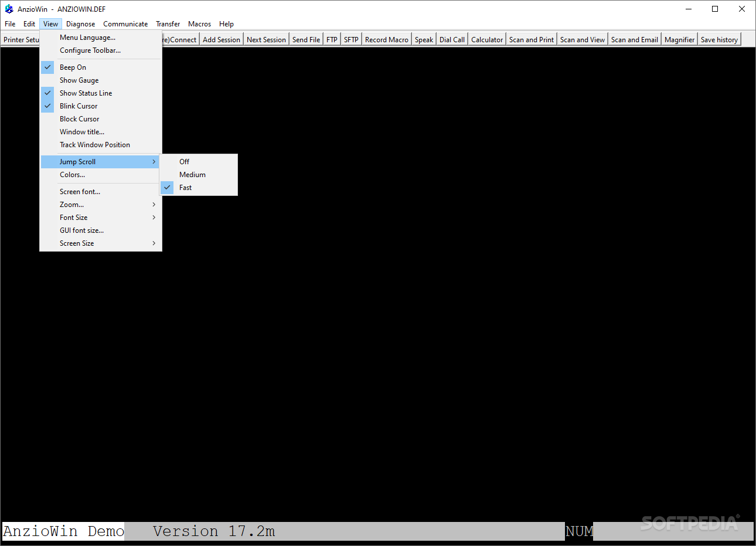Open the Help menu
756x546 pixels.
[226, 24]
